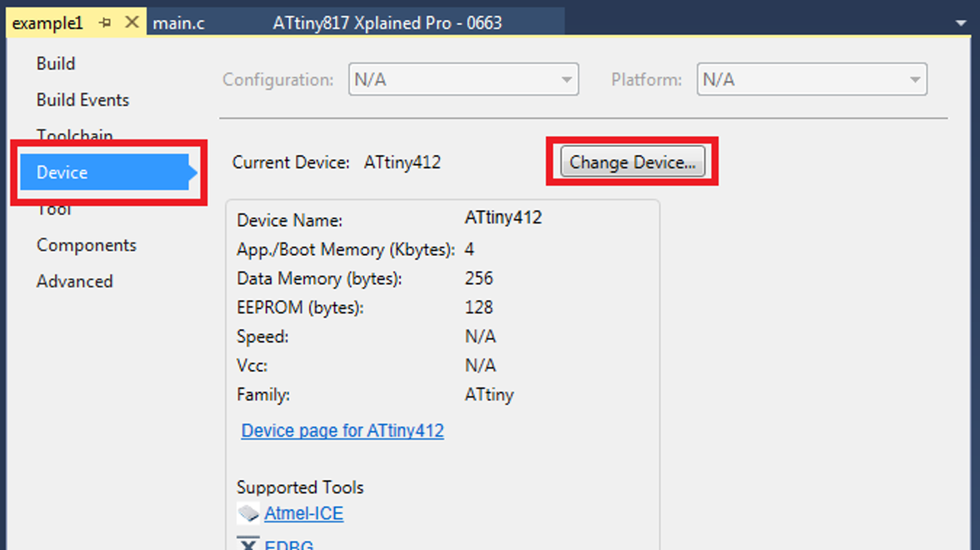Viewport: 980px width, 550px height.
Task: Pin the example1 tab
Action: tap(105, 23)
